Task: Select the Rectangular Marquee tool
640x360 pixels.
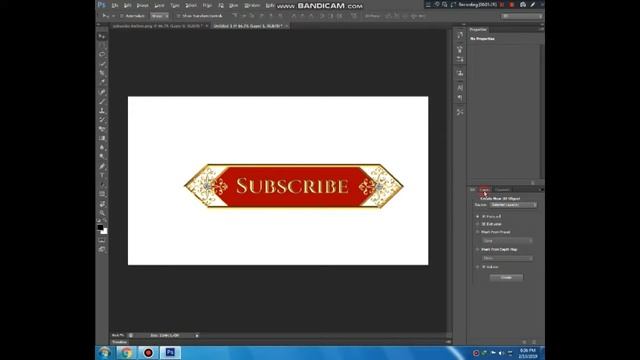Action: (x=102, y=45)
